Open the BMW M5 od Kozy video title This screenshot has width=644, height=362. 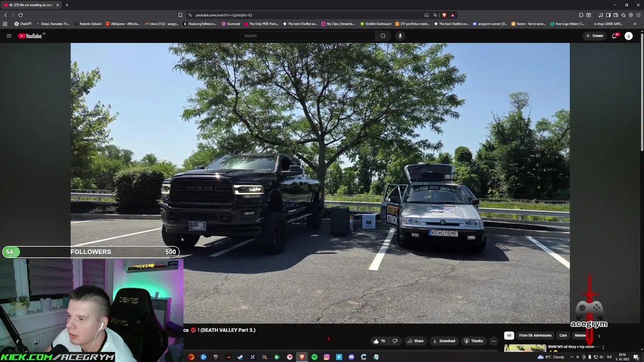571,347
